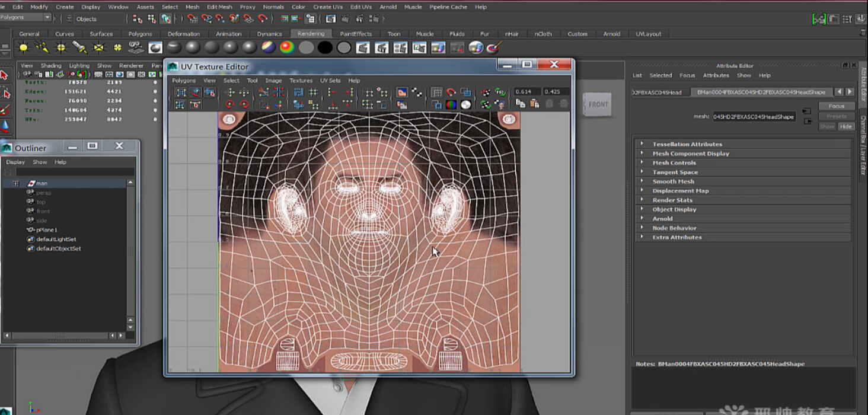Click the red magnet UV snap icon

tap(451, 92)
